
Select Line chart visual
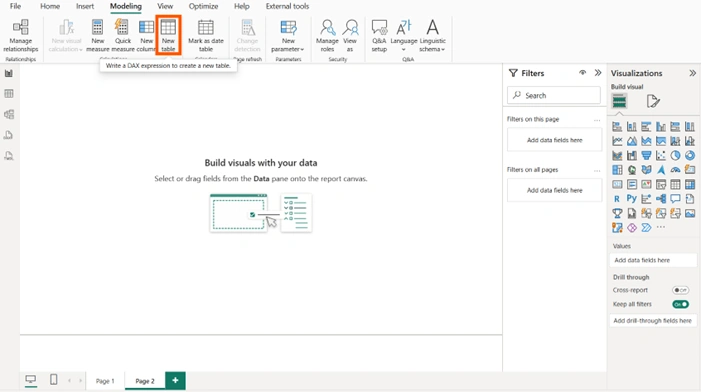[617, 141]
